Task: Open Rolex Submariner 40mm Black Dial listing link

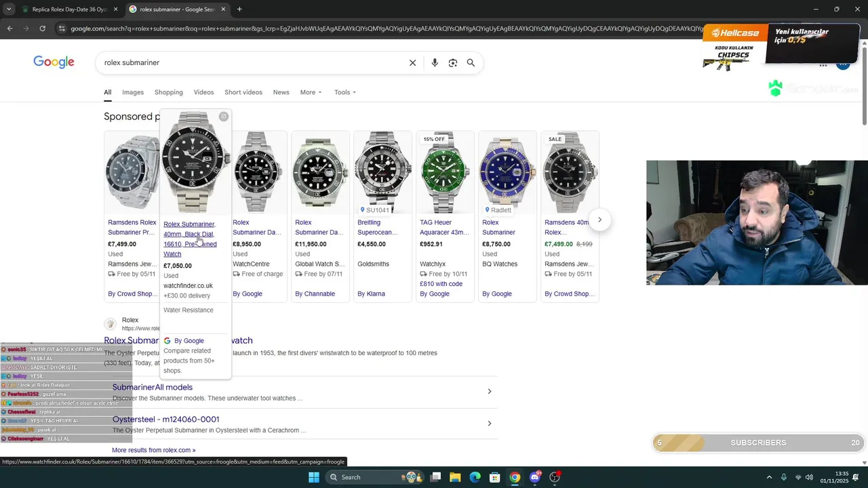Action: [x=190, y=239]
